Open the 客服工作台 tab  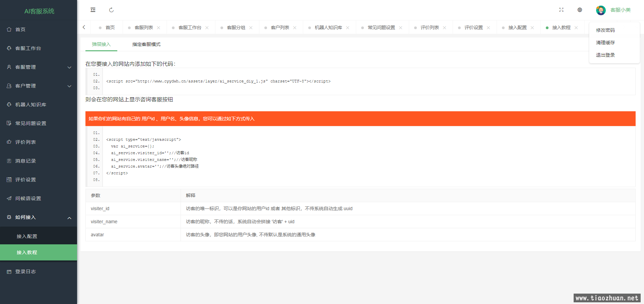190,27
